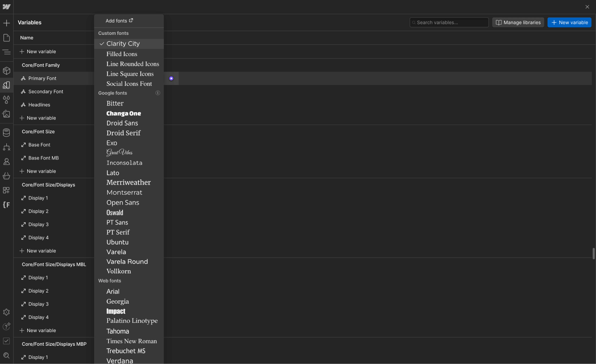Open the Users panel icon
This screenshot has width=596, height=364.
click(x=6, y=162)
